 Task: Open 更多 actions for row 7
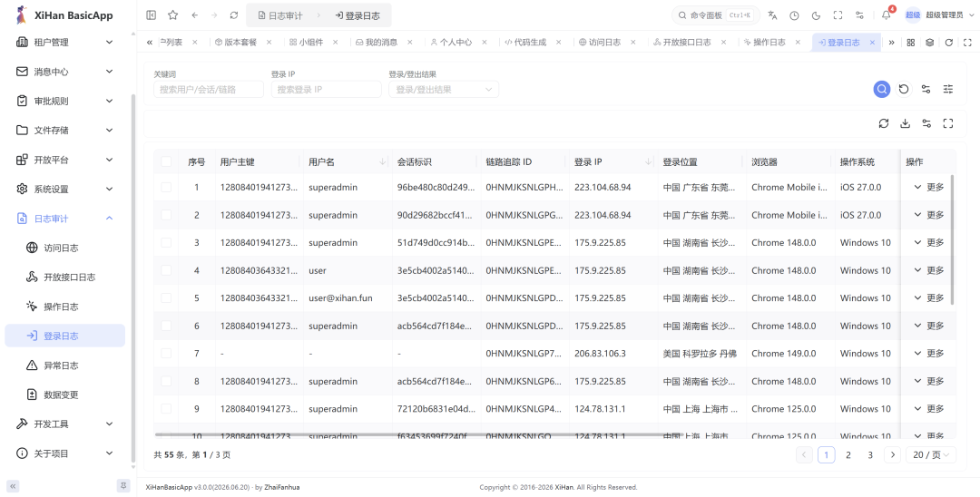click(x=929, y=354)
